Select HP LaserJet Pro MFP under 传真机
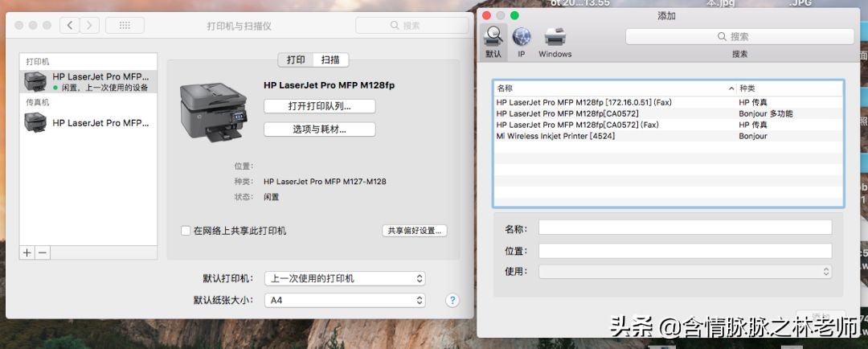The height and width of the screenshot is (349, 868). 88,122
